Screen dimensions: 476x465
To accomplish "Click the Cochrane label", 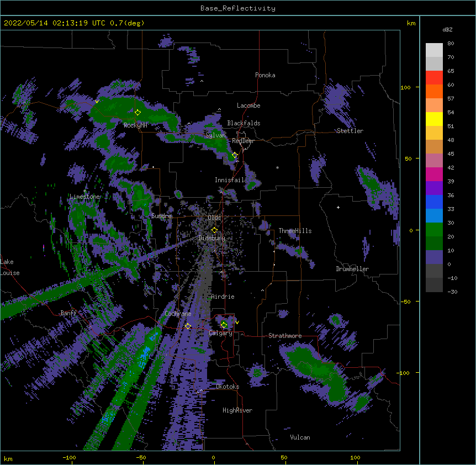I will pyautogui.click(x=178, y=314).
